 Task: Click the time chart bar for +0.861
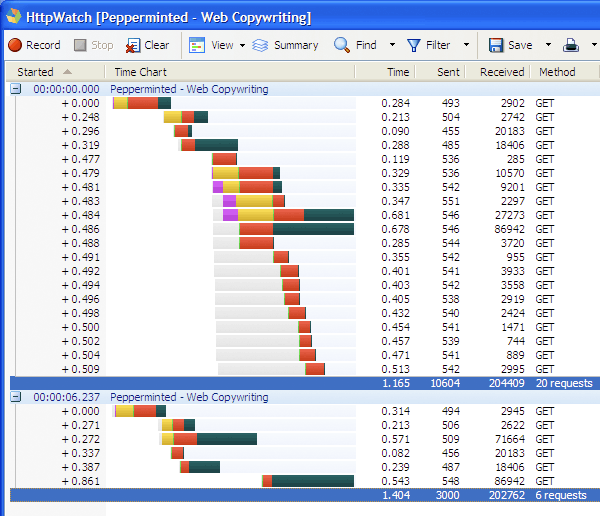[x=308, y=481]
